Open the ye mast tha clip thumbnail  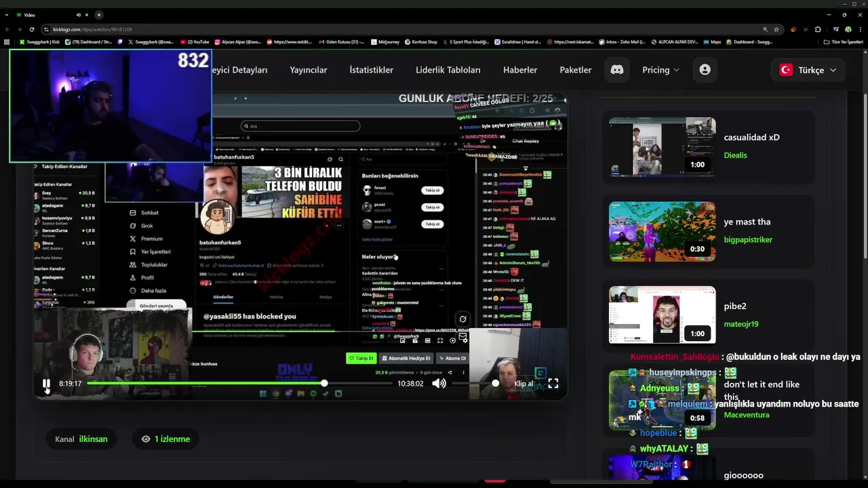(x=662, y=232)
